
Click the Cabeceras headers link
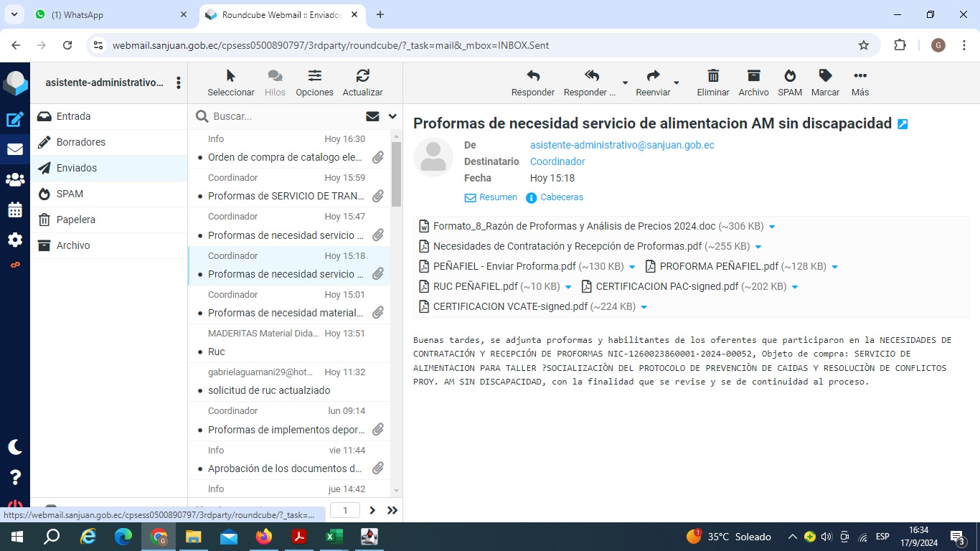(561, 197)
